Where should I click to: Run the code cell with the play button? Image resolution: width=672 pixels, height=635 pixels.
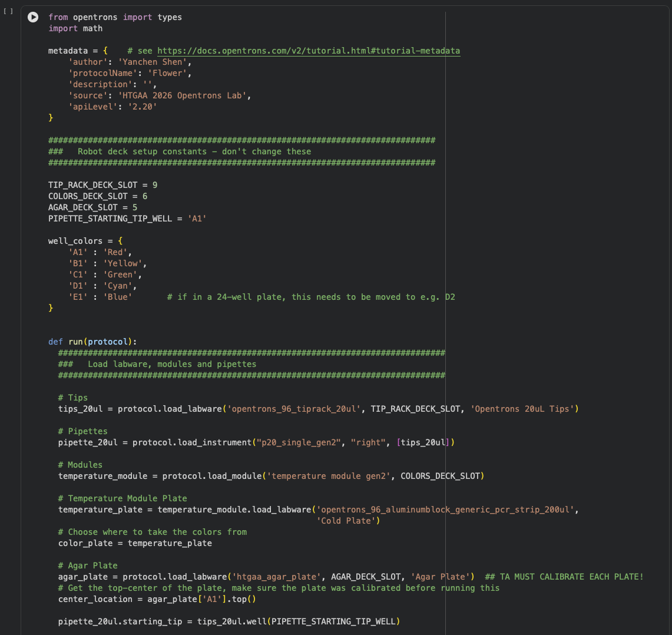34,18
